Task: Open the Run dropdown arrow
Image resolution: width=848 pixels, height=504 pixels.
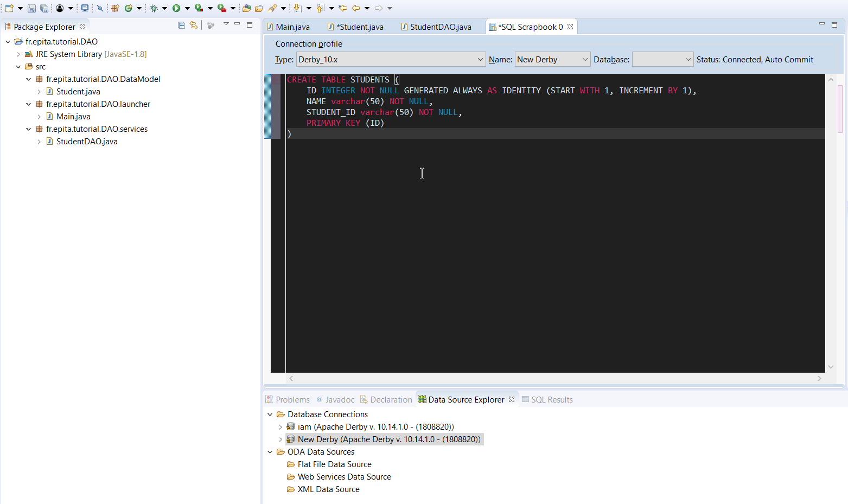Action: coord(187,8)
